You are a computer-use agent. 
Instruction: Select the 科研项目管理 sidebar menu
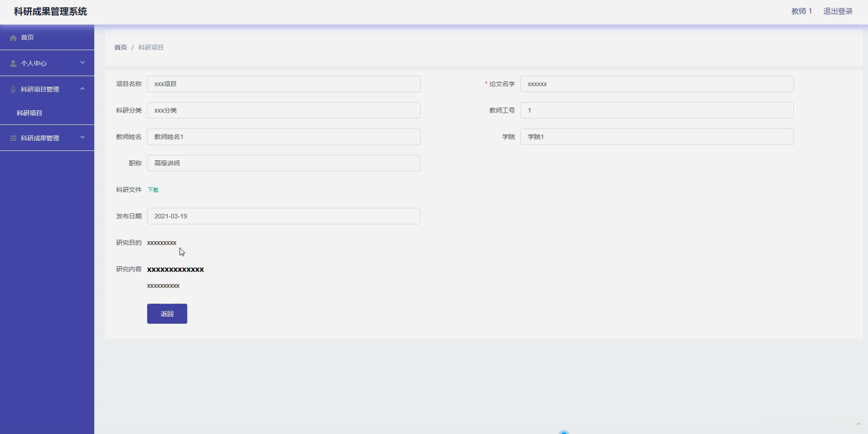point(47,89)
